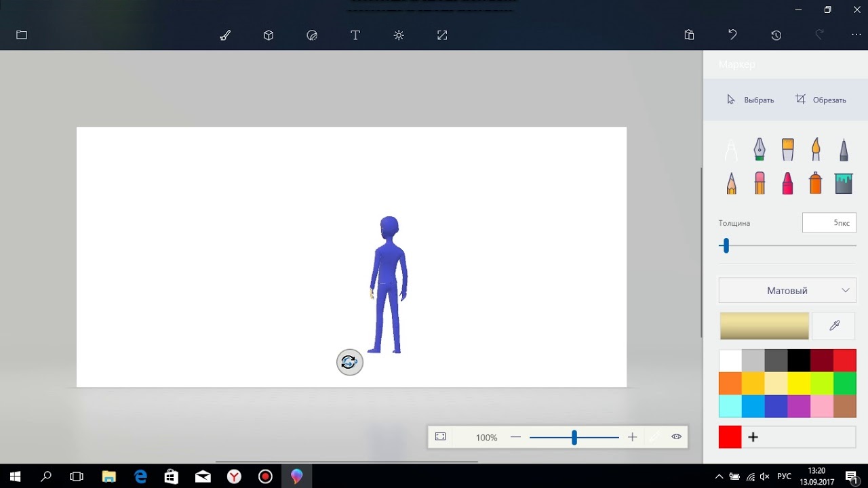Choose the Spray can tool
The image size is (868, 488).
pyautogui.click(x=815, y=183)
